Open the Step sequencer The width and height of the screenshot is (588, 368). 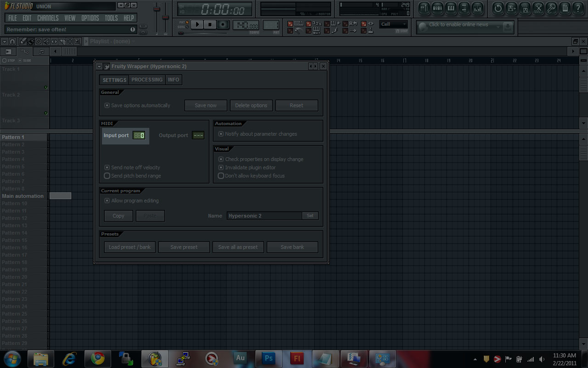[x=438, y=8]
